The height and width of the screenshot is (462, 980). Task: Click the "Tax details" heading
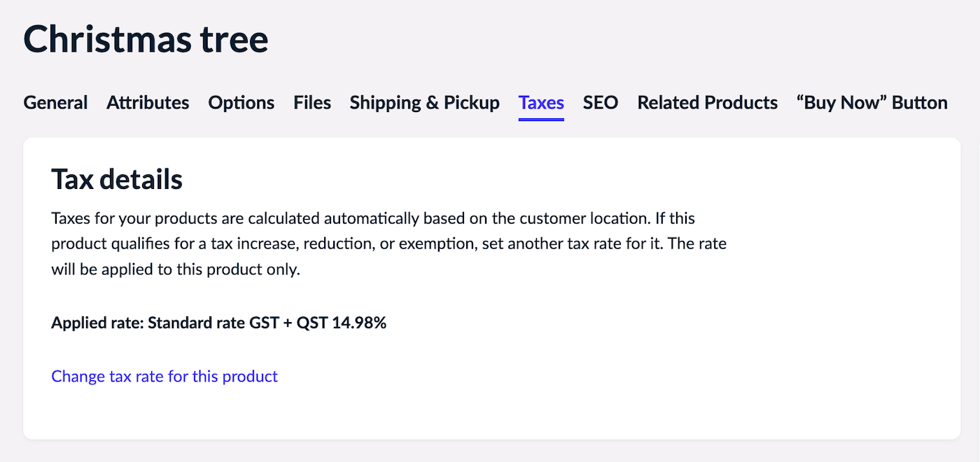pos(117,180)
